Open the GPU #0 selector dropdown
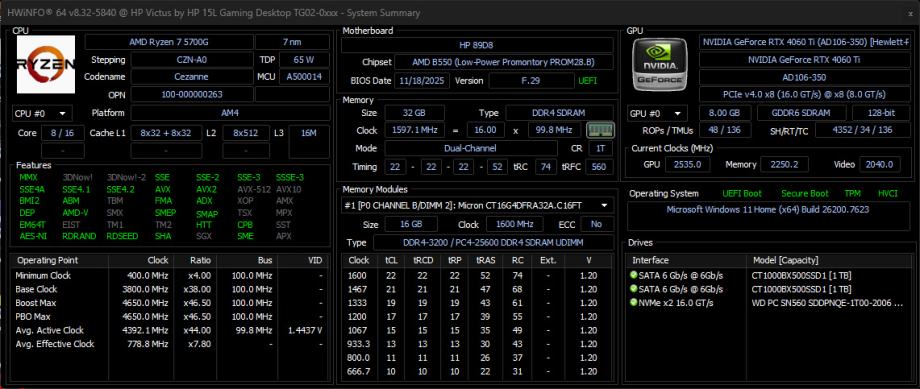920x389 pixels. click(657, 113)
